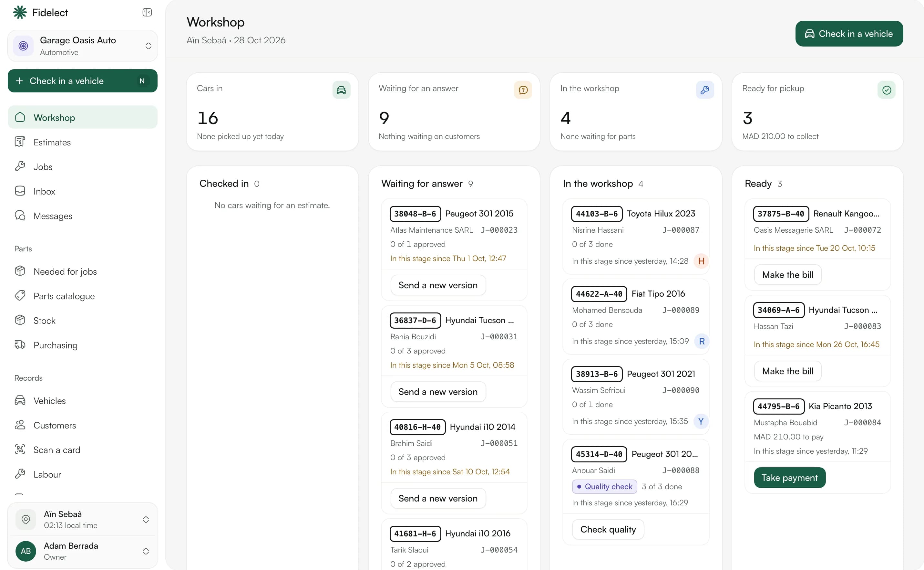Open Messages in the sidebar
The width and height of the screenshot is (924, 570).
83,216
